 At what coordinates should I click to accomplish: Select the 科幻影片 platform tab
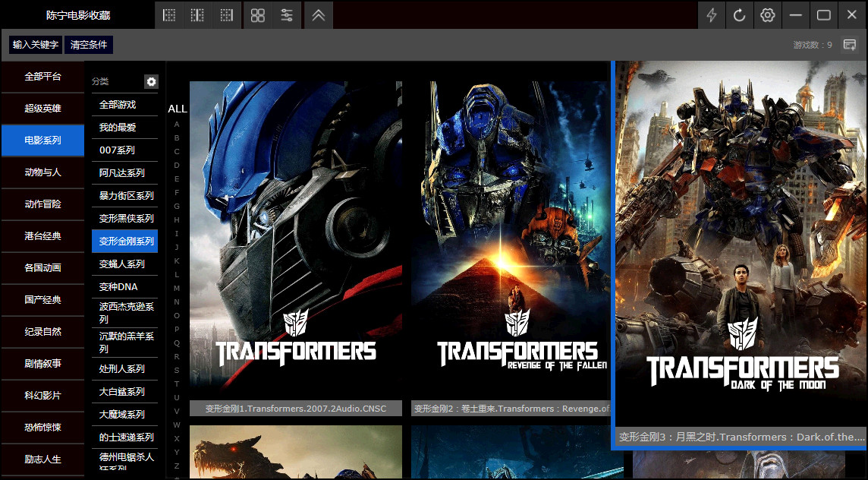click(x=42, y=396)
